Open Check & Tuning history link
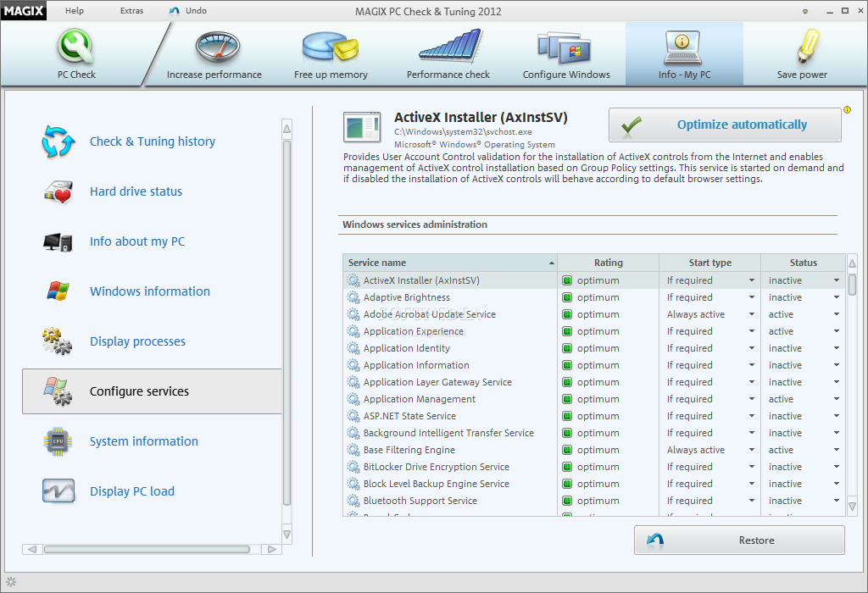 click(x=153, y=141)
